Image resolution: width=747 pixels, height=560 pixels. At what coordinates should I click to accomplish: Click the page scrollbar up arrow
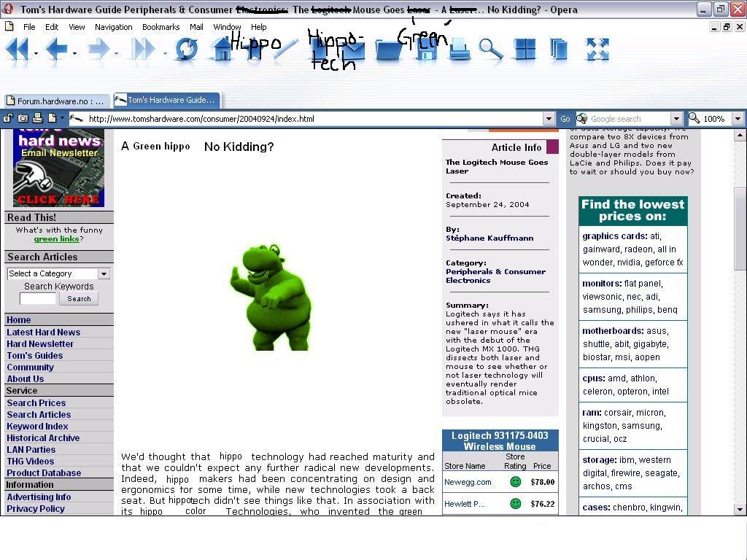(x=740, y=135)
